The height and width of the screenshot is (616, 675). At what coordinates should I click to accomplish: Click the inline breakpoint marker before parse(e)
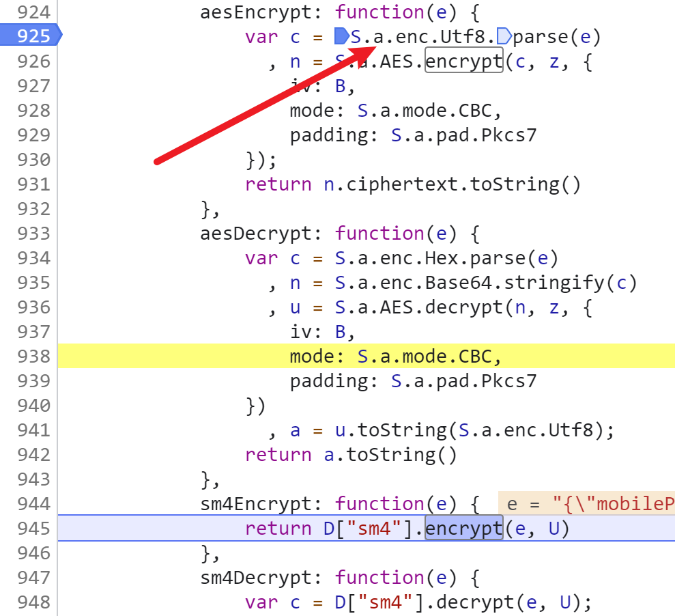click(x=504, y=36)
